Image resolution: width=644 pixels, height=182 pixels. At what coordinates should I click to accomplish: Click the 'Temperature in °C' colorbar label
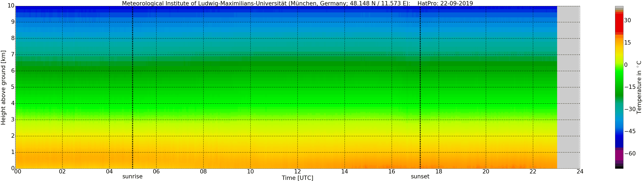(639, 87)
